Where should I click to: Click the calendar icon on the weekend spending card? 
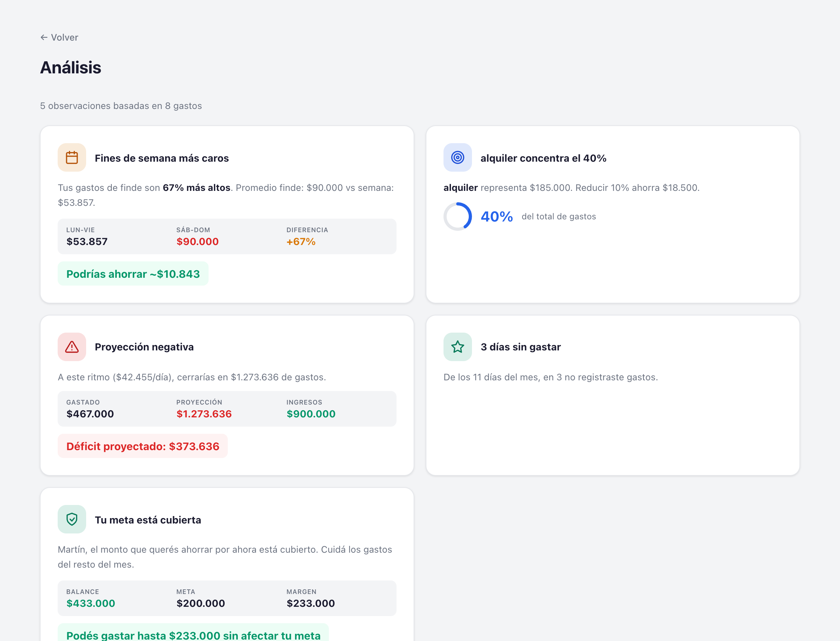[x=72, y=157]
